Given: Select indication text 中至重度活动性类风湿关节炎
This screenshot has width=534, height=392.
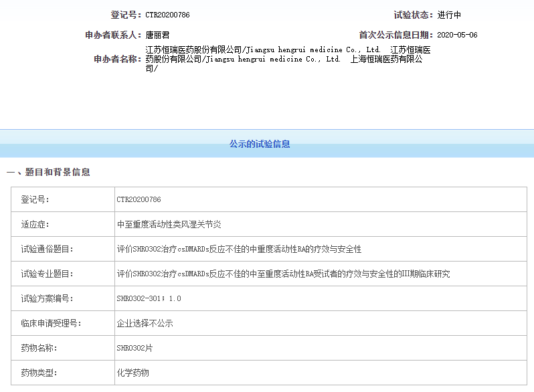Looking at the screenshot, I should click(x=169, y=225).
